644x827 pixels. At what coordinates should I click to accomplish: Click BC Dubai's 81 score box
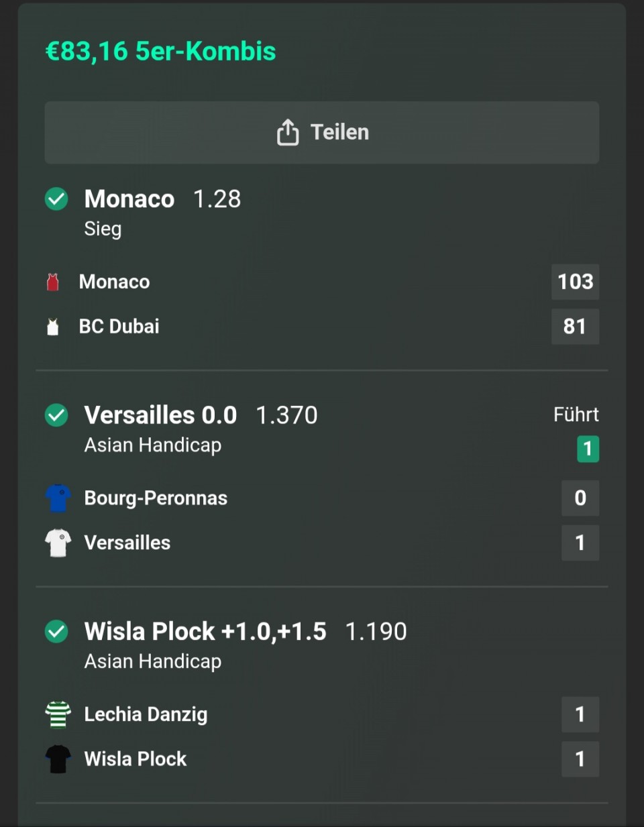coord(575,327)
